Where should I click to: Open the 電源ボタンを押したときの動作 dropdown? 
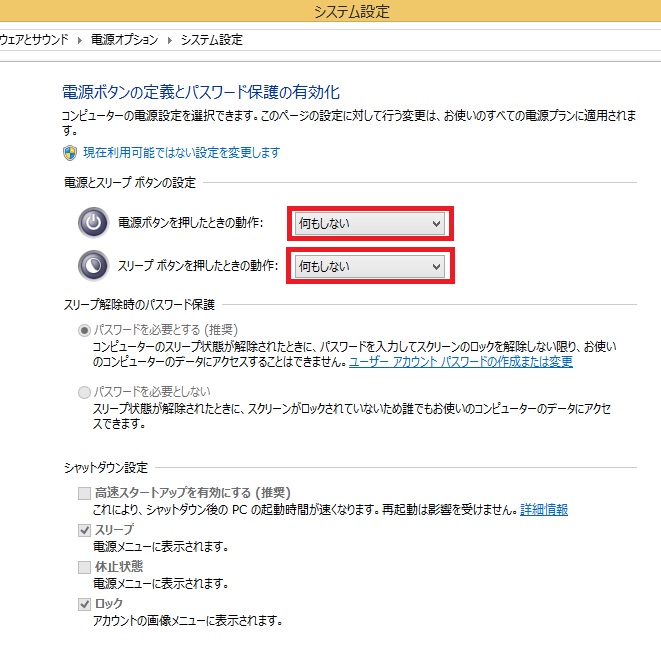370,224
